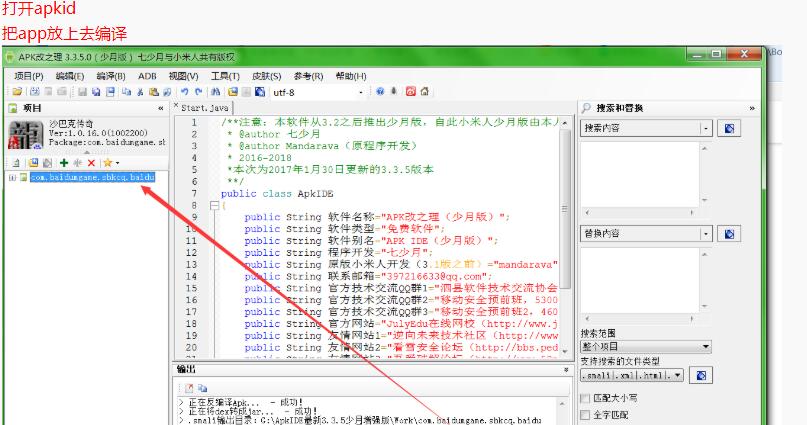The image size is (807, 425).
Task: Open the 整个项目 search scope dropdown
Action: click(x=706, y=347)
